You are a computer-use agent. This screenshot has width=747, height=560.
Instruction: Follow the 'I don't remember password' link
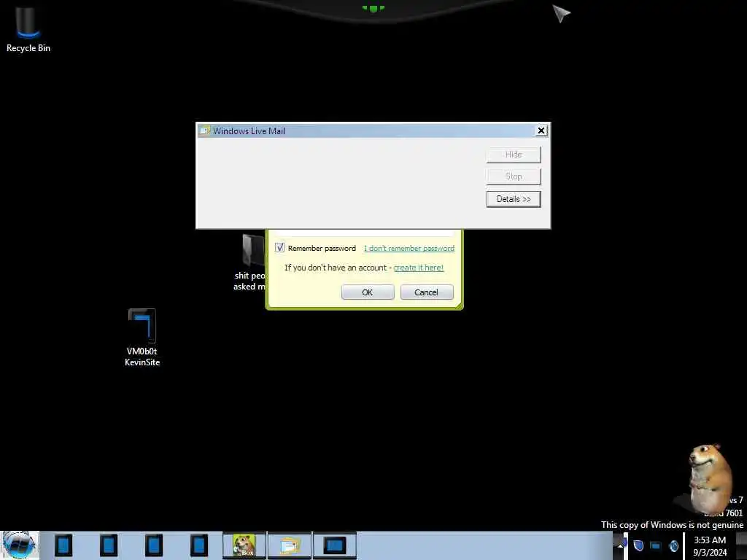(x=409, y=248)
